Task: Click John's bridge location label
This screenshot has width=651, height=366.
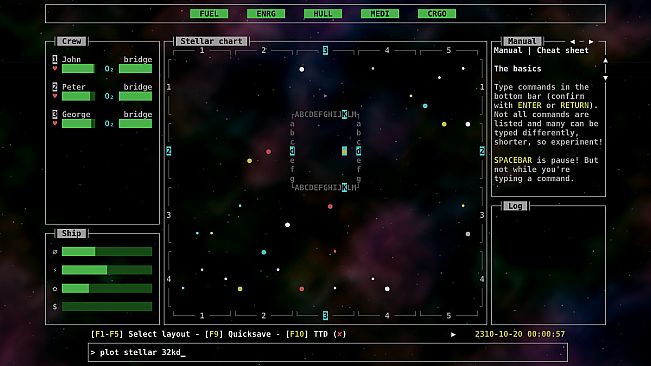Action: click(138, 59)
